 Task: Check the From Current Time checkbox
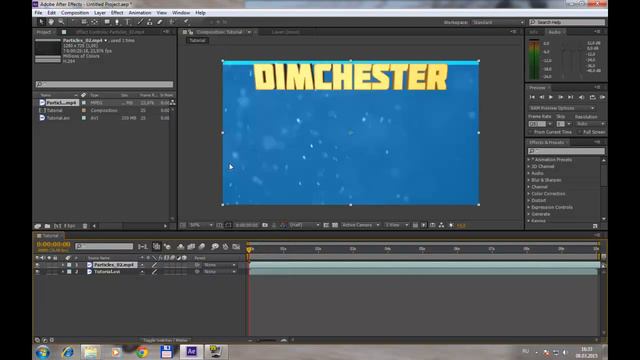[531, 132]
